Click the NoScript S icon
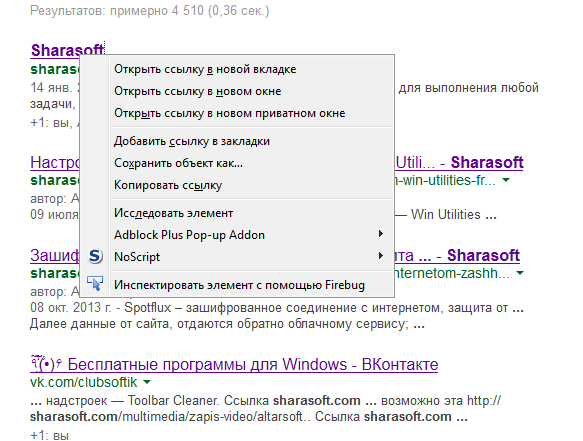Screen dimensions: 583x441 point(95,256)
